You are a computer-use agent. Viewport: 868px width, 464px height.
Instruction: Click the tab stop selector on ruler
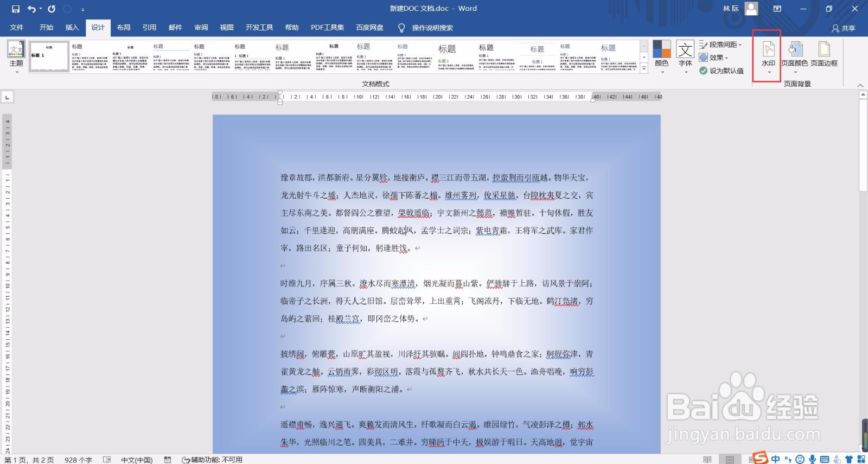7,97
